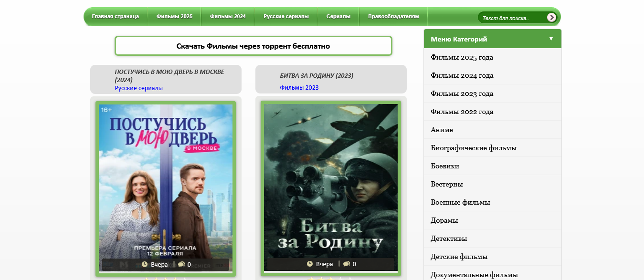Open Сериалы in top navigation

pyautogui.click(x=338, y=16)
